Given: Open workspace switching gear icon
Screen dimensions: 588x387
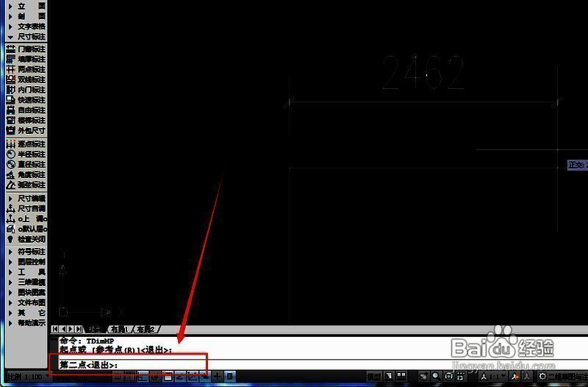Looking at the screenshot, I should click(x=542, y=376).
